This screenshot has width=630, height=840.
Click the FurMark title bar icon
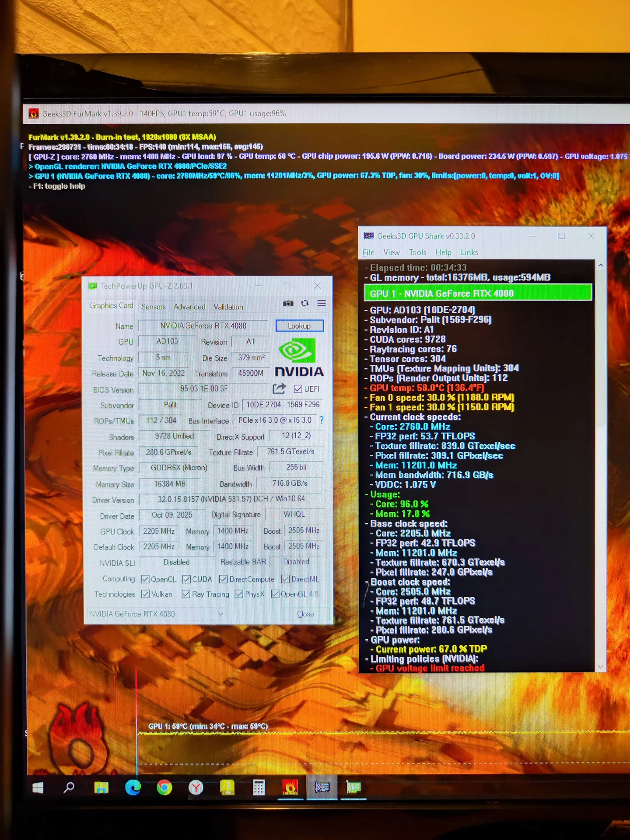[x=33, y=114]
